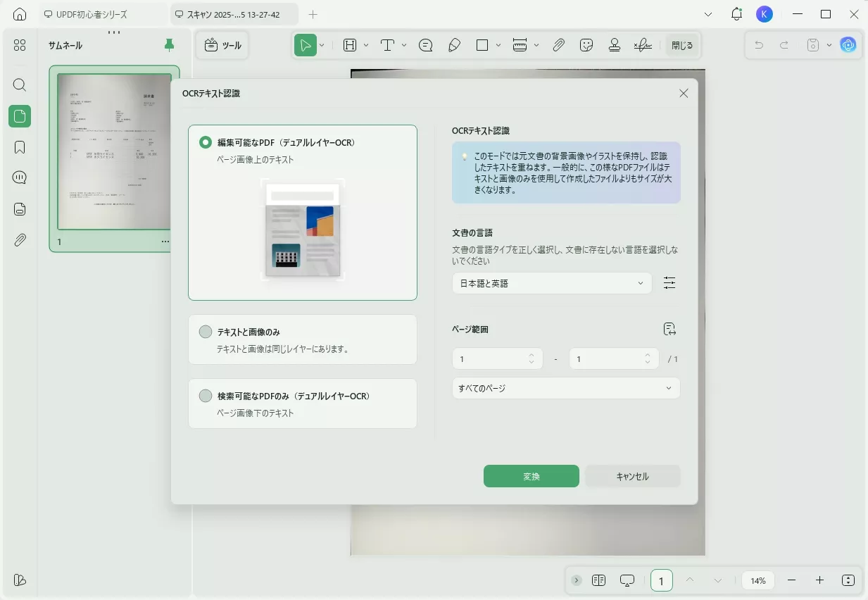Click the undo arrow
868x600 pixels.
click(759, 45)
